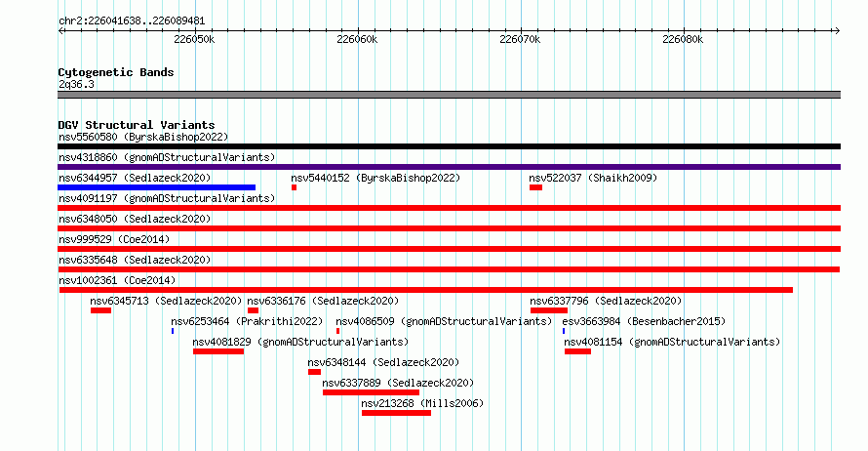This screenshot has height=451, width=868.
Task: Click the DGV Structural Variants track title
Action: [x=137, y=125]
